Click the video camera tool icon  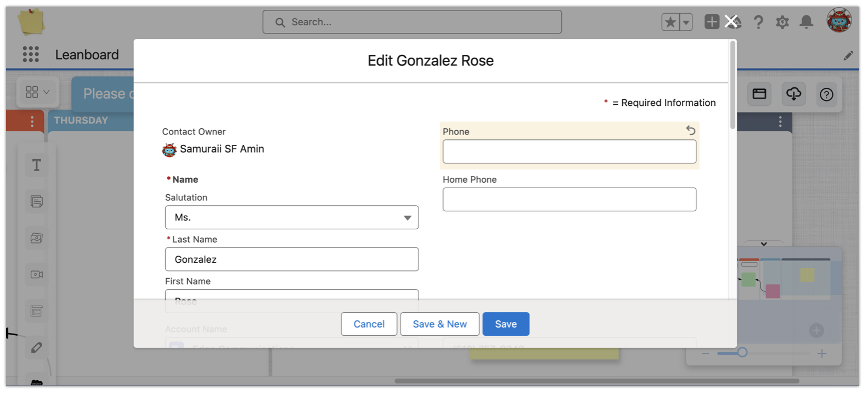coord(36,274)
